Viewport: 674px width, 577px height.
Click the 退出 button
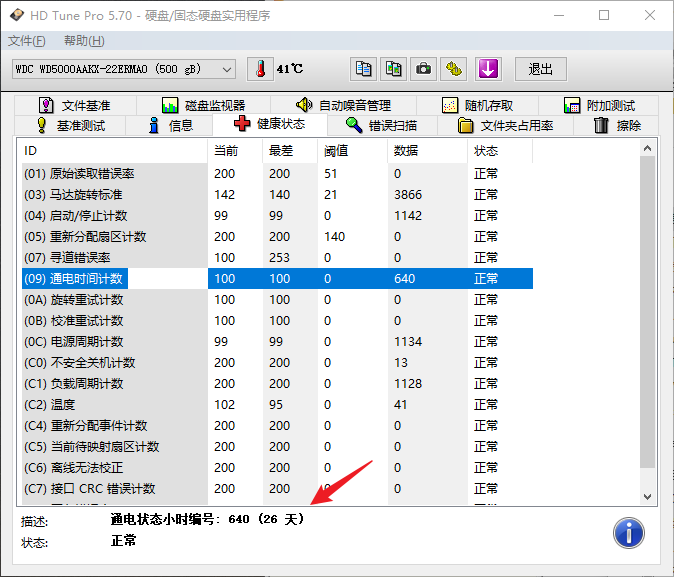[x=541, y=69]
